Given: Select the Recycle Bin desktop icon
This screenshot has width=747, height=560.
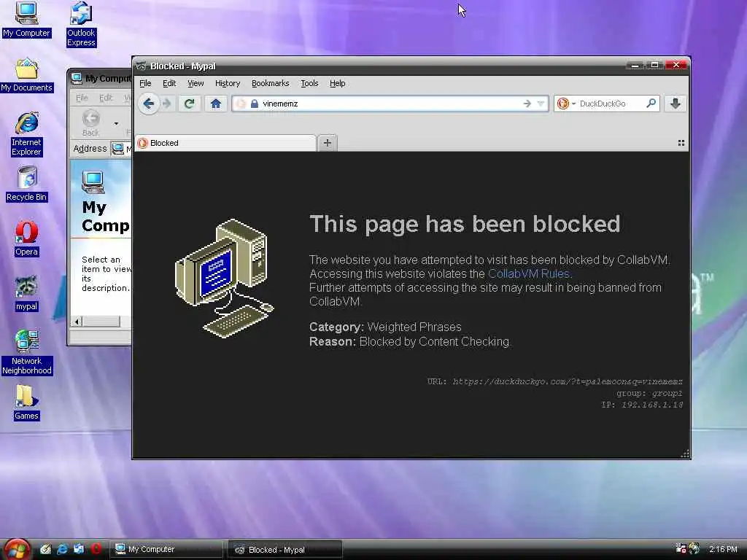Looking at the screenshot, I should click(x=27, y=184).
